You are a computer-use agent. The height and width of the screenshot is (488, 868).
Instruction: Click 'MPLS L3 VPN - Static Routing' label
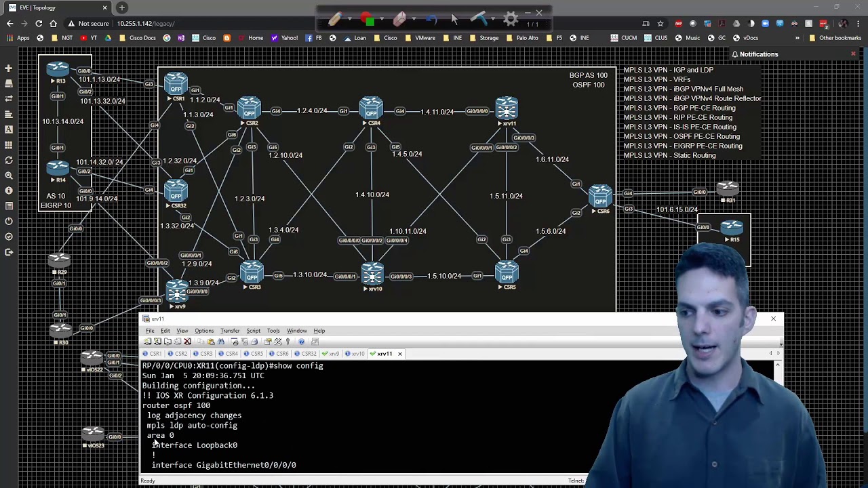669,155
